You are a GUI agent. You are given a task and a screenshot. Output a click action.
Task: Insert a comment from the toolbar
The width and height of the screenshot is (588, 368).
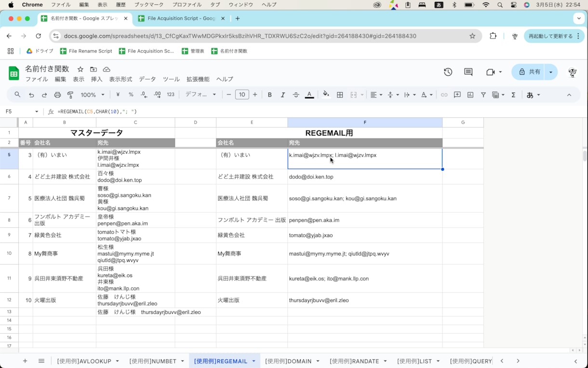tap(457, 95)
